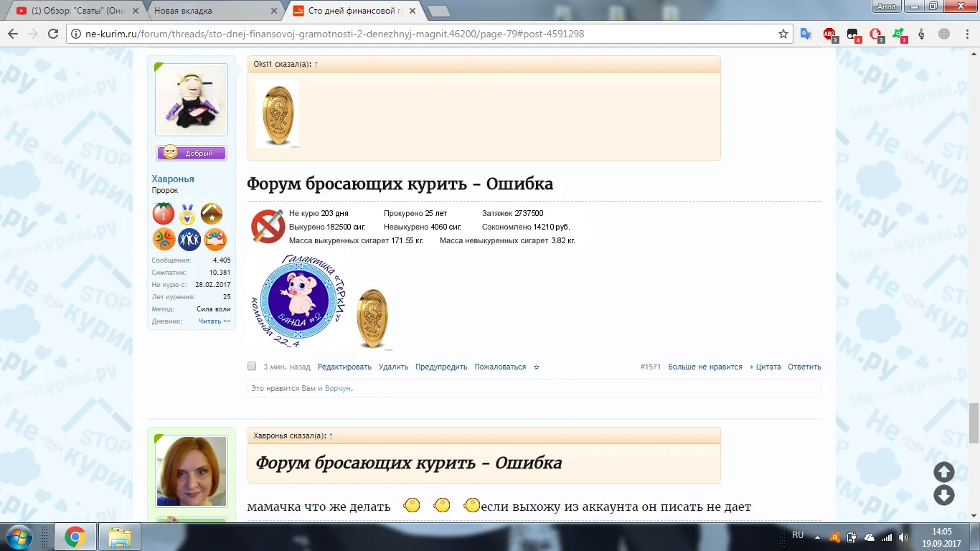Viewport: 980px width, 551px height.
Task: Open the Chrome three-dot menu
Action: [x=966, y=34]
